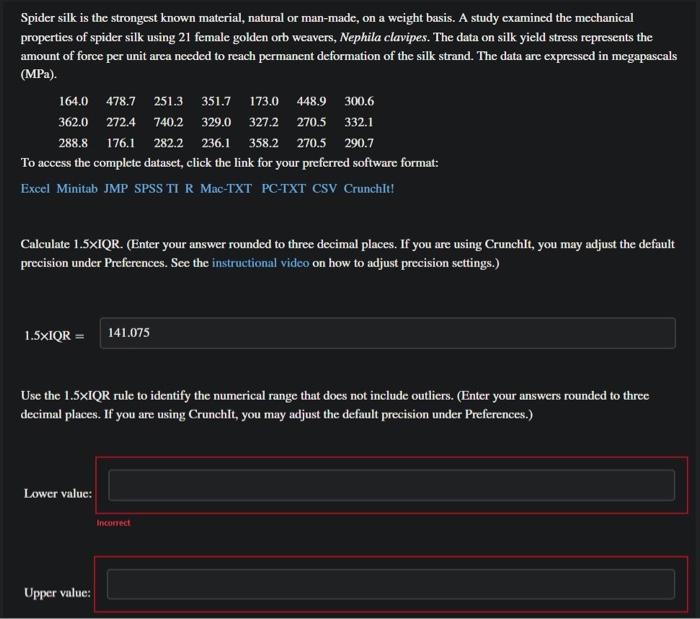
Task: Select the data value 251.3
Action: tap(168, 101)
